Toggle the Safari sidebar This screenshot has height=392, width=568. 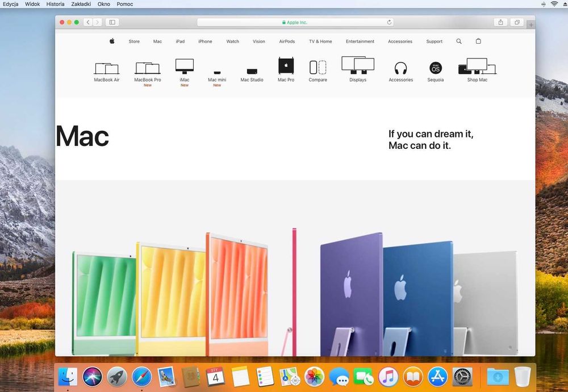(x=112, y=22)
